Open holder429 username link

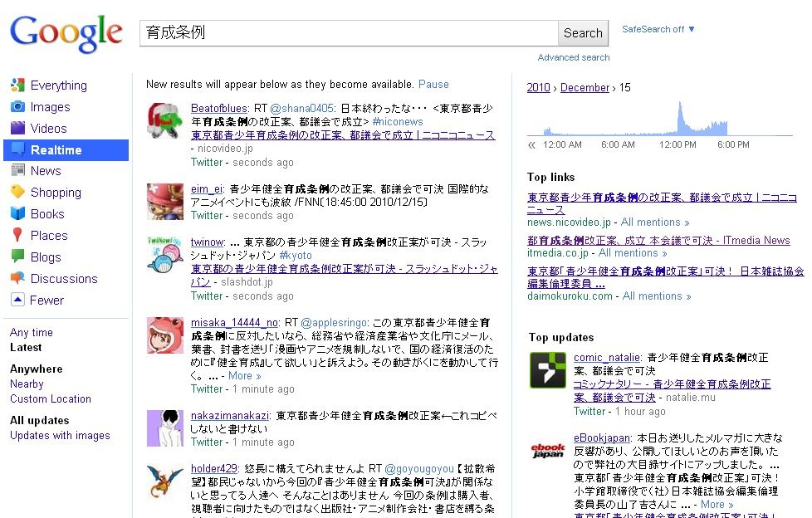pos(214,469)
